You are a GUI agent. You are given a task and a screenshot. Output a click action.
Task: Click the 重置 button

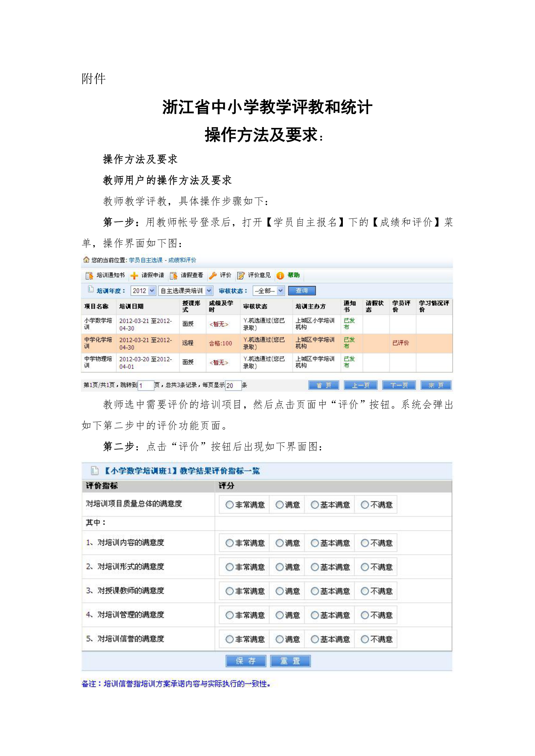290,661
